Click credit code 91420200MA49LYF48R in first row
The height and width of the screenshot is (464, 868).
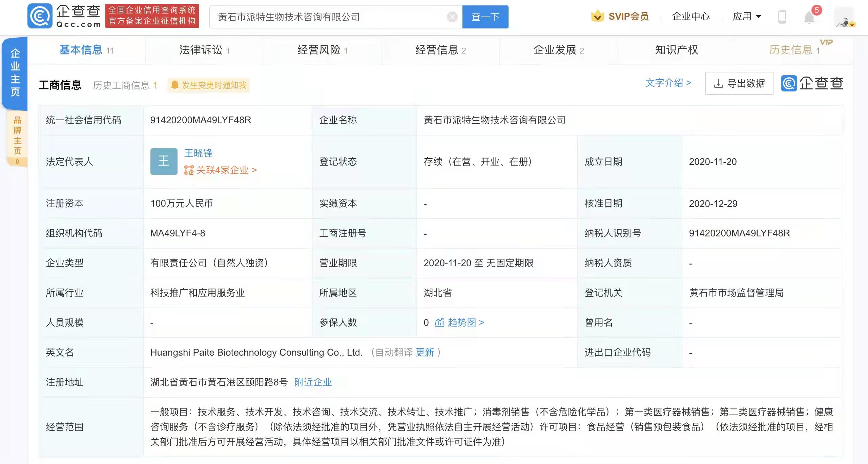(x=201, y=120)
